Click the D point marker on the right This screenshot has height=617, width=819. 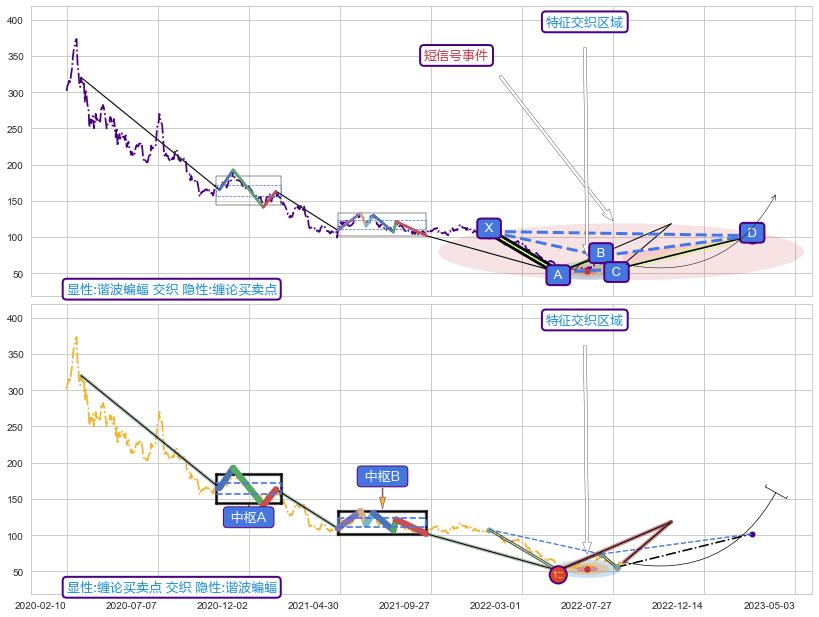tap(752, 233)
